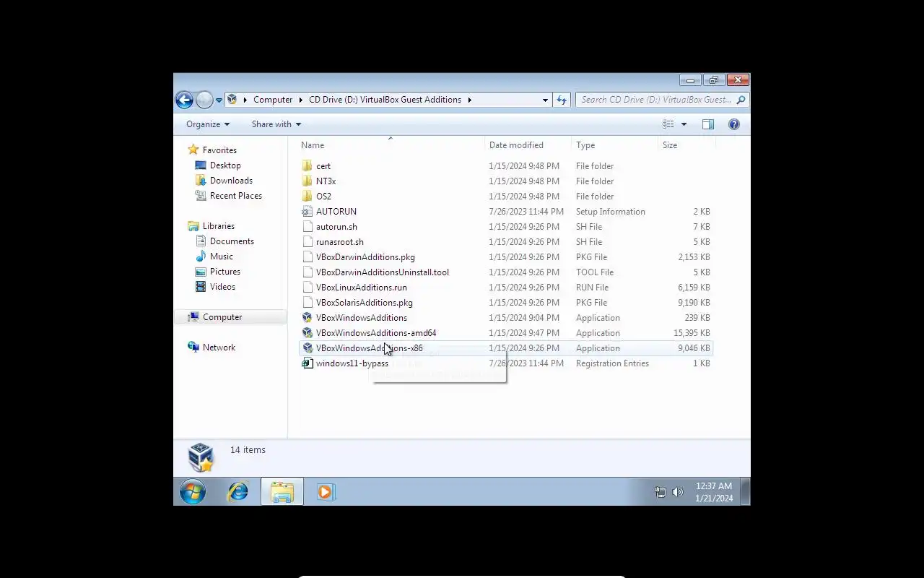
Task: Click the VBoxWindowsAdditions application icon
Action: coord(307,318)
